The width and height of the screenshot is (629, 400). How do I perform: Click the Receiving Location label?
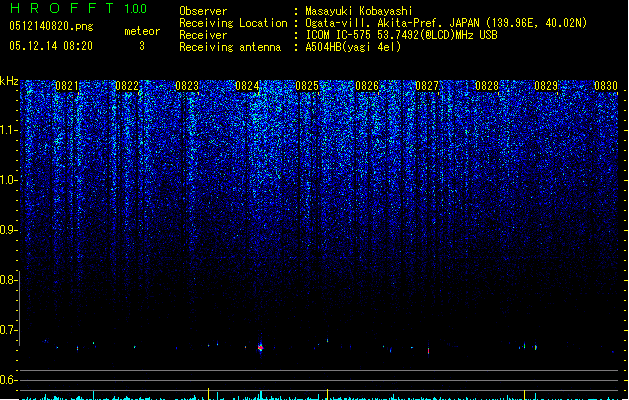coord(233,23)
